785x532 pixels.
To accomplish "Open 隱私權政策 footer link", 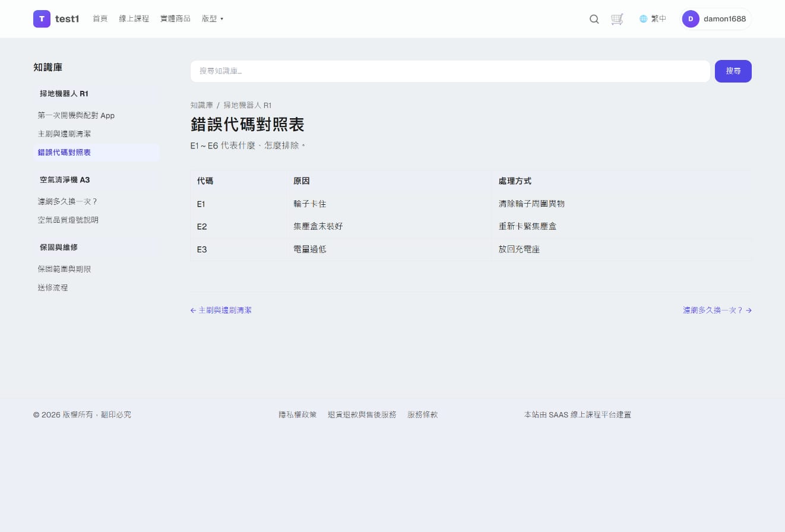I will [297, 415].
